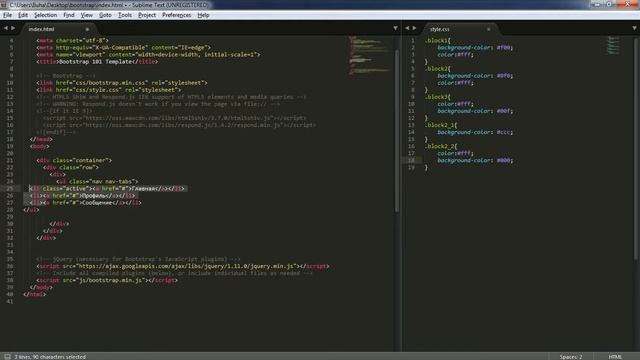The height and width of the screenshot is (360, 640).
Task: Click the div class="container" line
Action: 74,160
